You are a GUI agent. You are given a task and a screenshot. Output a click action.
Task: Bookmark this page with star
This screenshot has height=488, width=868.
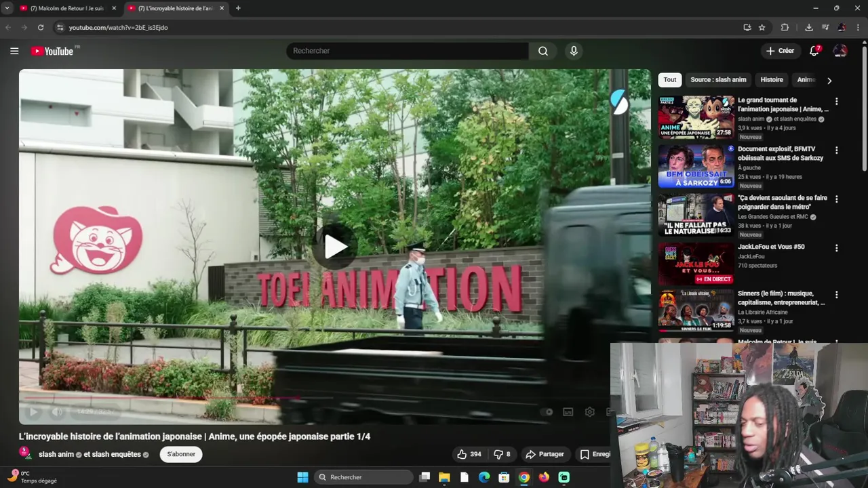pos(762,27)
